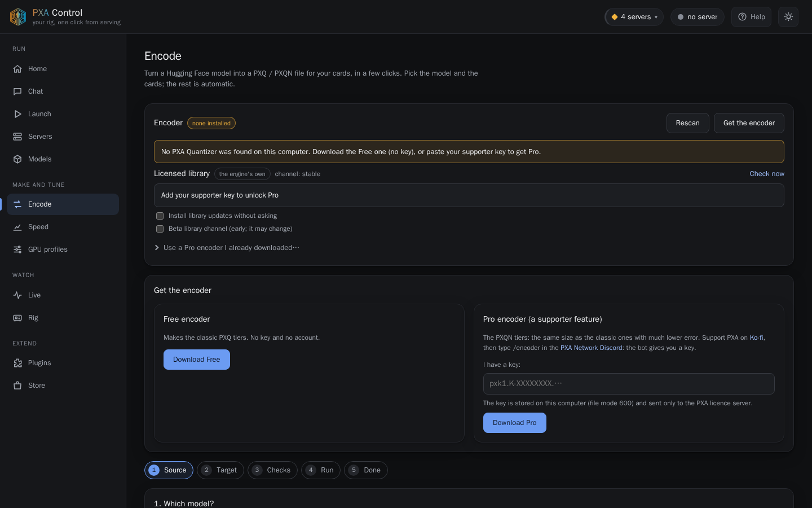
Task: Click the Download Free button
Action: [197, 360]
